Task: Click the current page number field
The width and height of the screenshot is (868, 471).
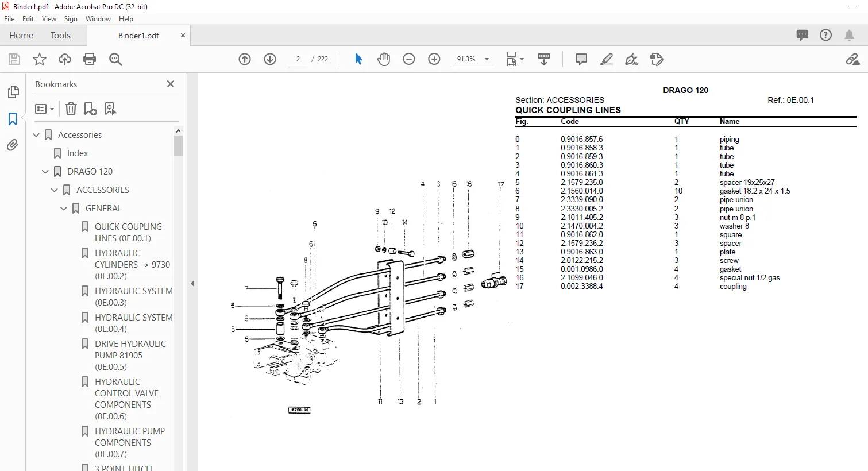Action: click(x=298, y=59)
